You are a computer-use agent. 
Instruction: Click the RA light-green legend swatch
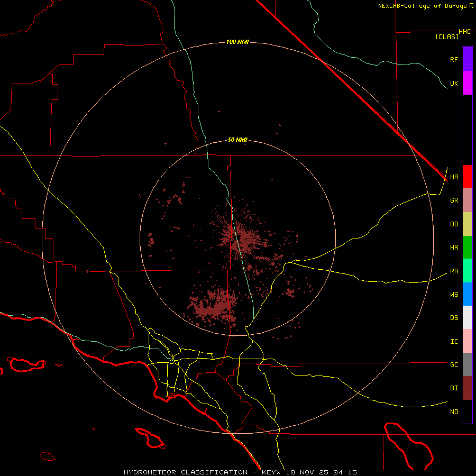coord(467,271)
